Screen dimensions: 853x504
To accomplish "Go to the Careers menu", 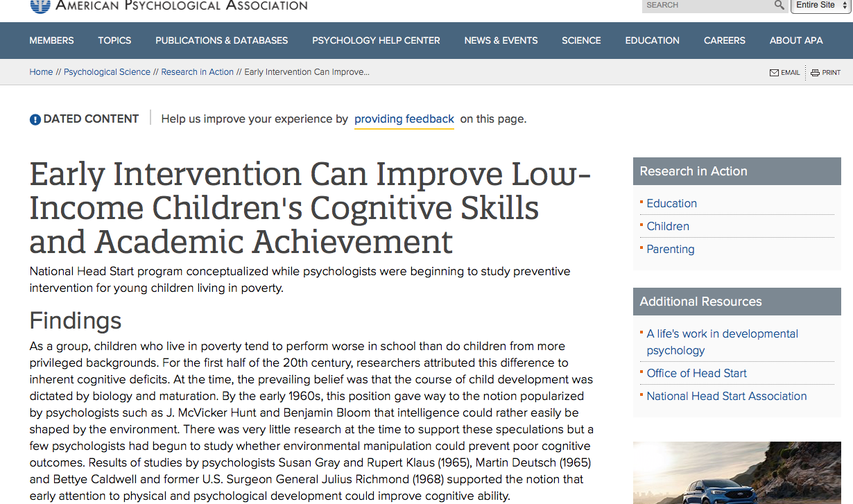I will tap(724, 40).
